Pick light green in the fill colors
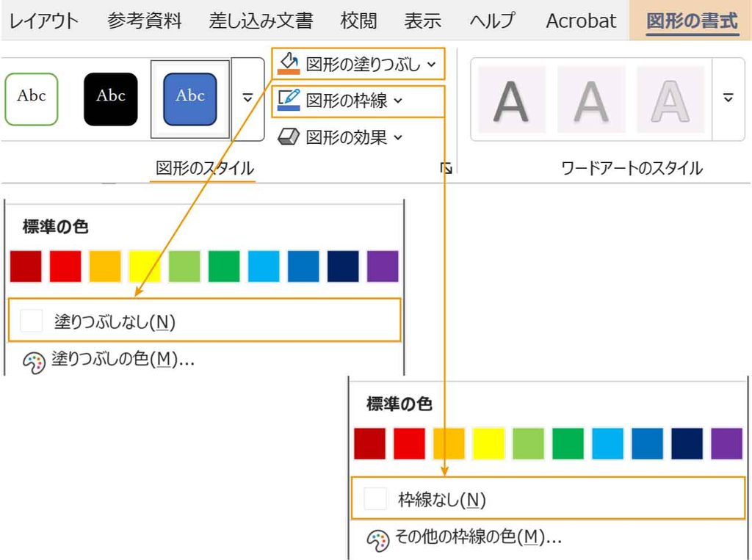Screen dimensions: 752x560 point(184,266)
